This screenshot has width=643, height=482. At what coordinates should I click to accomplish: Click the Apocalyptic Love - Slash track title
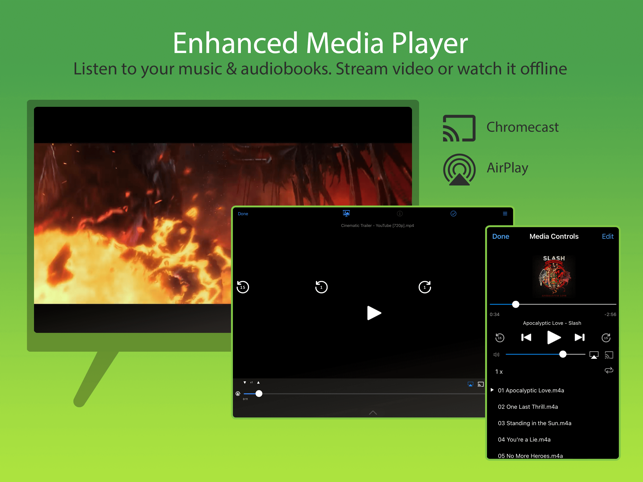(552, 323)
